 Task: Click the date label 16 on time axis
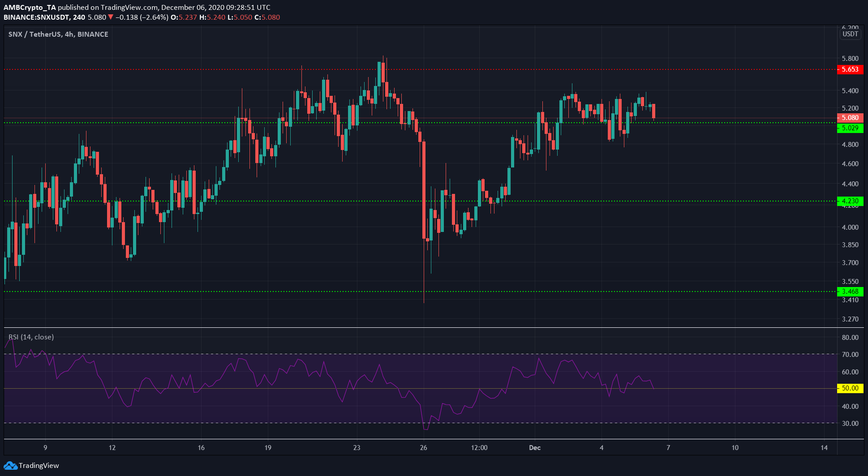[201, 448]
